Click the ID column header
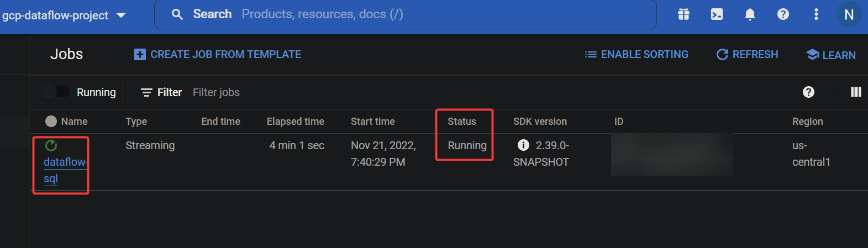 coord(619,122)
